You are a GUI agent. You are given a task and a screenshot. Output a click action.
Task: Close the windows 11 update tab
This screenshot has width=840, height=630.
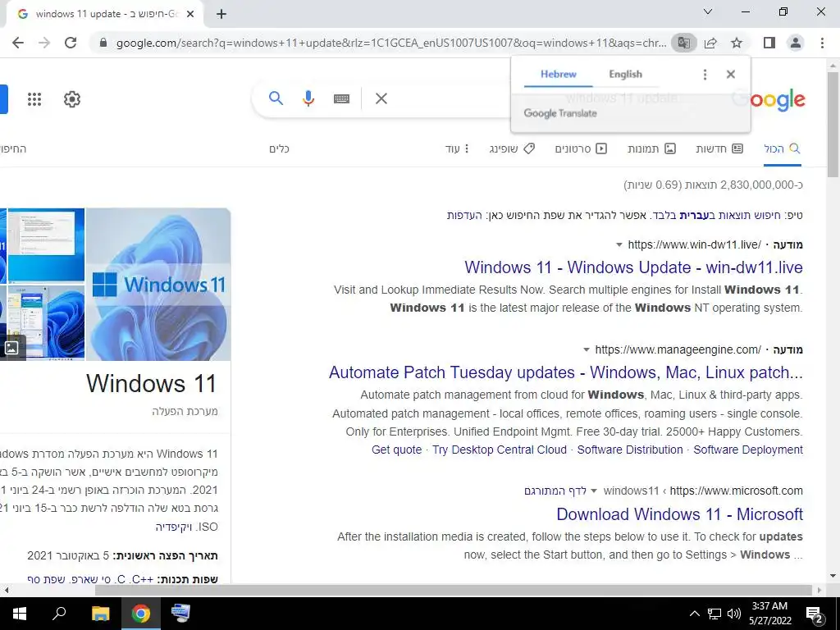pos(190,14)
